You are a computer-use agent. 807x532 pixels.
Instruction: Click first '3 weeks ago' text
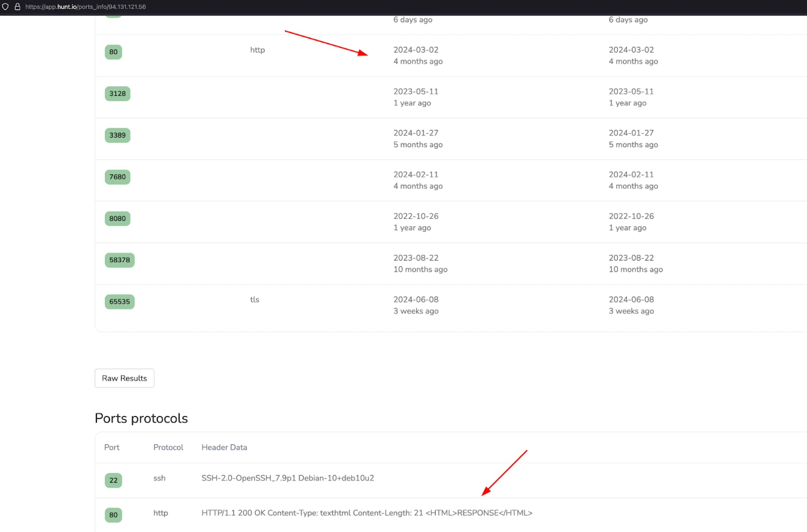(416, 311)
